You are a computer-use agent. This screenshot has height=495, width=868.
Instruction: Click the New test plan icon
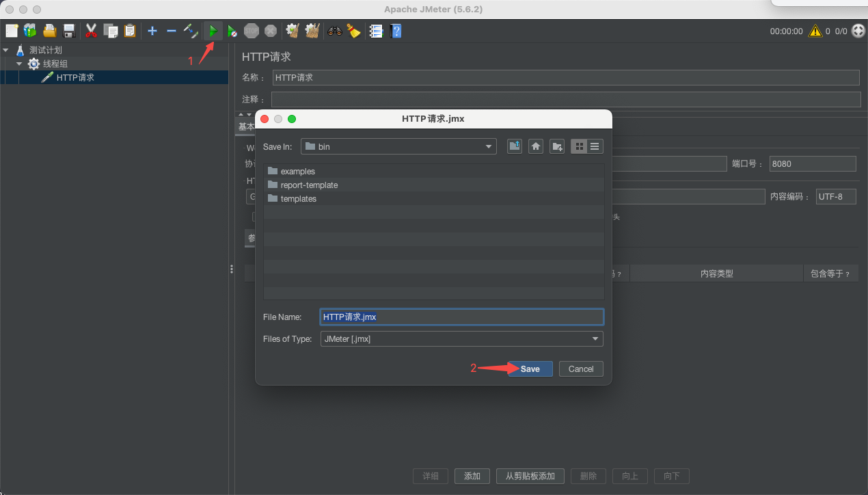[x=12, y=31]
